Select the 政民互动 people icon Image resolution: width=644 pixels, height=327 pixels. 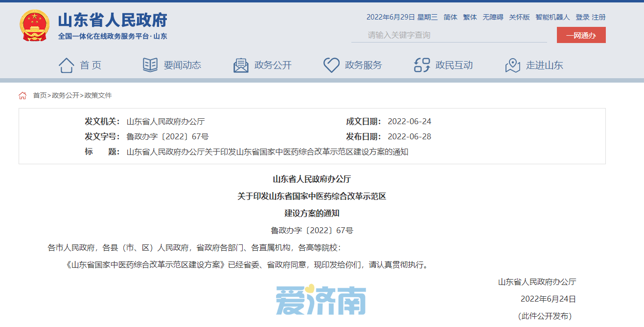421,64
